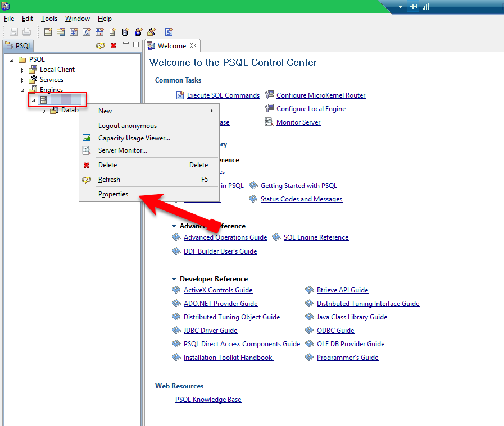Image resolution: width=504 pixels, height=426 pixels.
Task: Select Server Monitor... in context menu
Action: click(x=122, y=150)
